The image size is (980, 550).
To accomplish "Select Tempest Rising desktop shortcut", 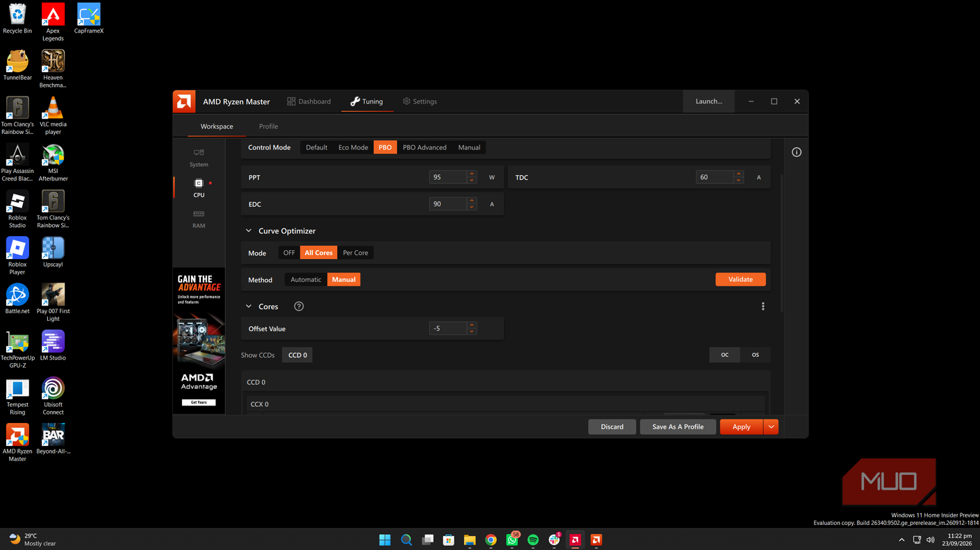I will click(17, 396).
